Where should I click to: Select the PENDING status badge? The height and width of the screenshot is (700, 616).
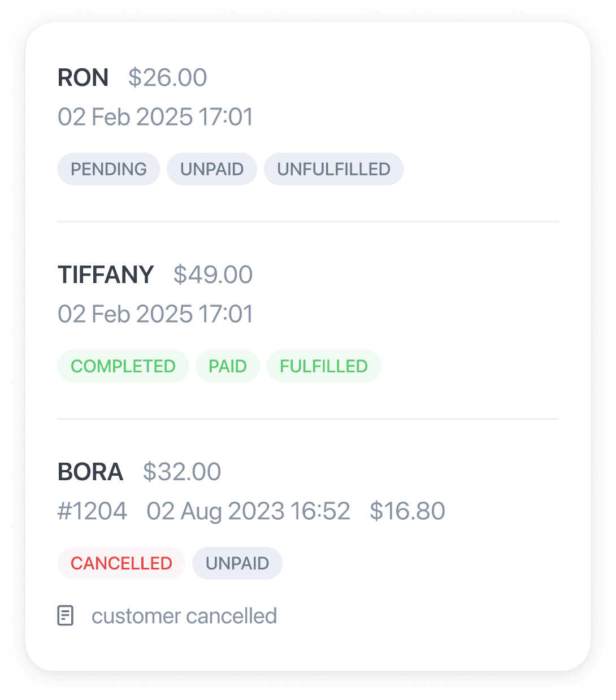(x=109, y=169)
